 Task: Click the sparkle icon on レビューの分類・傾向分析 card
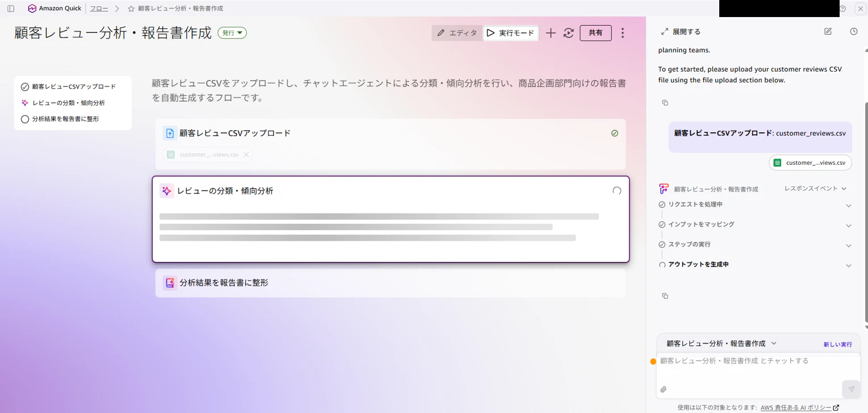166,191
